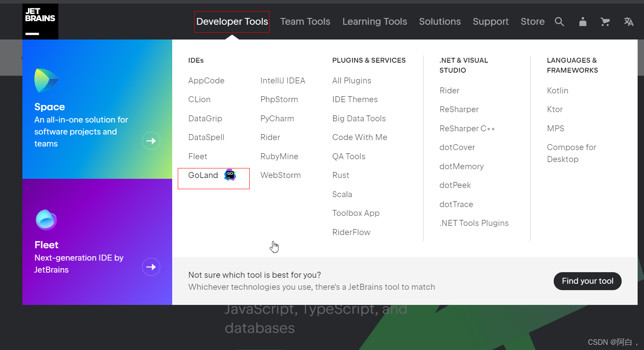Click the PLUGINS & SERVICES heading
Image resolution: width=644 pixels, height=350 pixels.
coord(369,60)
